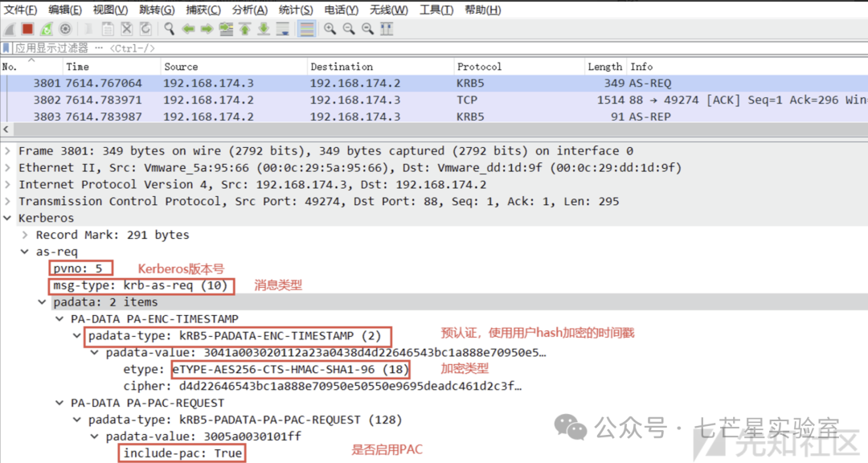This screenshot has height=463, width=868.
Task: Zoom in the main window text
Action: click(x=330, y=29)
